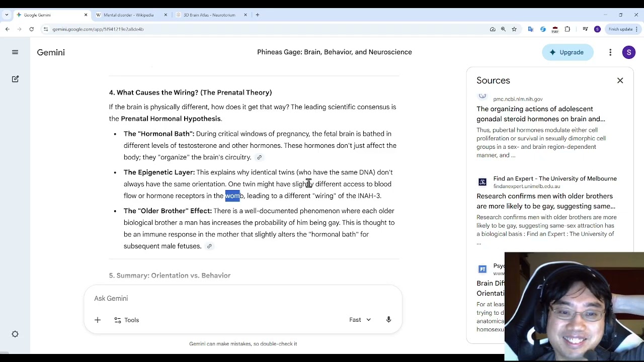
Task: Click the '5. Summary: Orientation vs. Behavior' heading
Action: coord(170,276)
